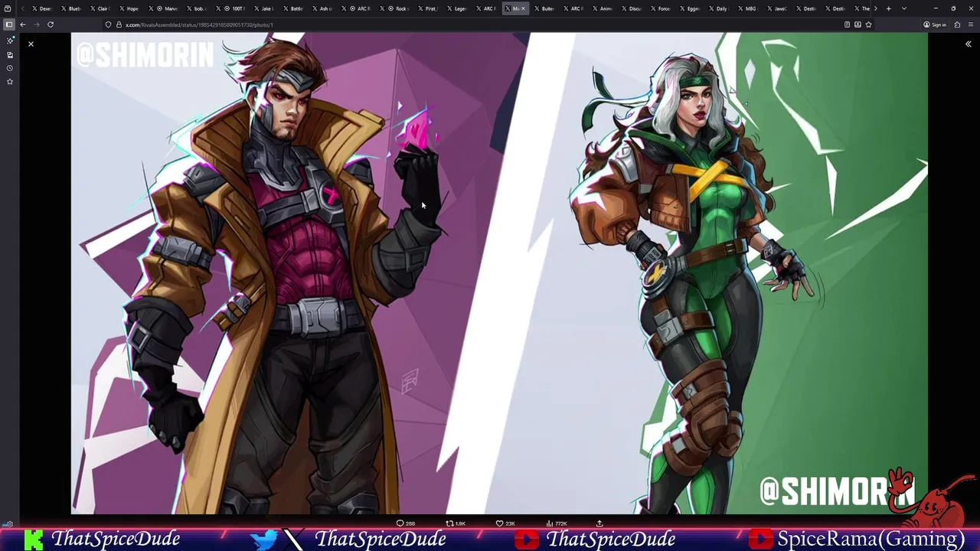Close the photo viewer with the X
Image resolution: width=980 pixels, height=551 pixels.
click(31, 44)
